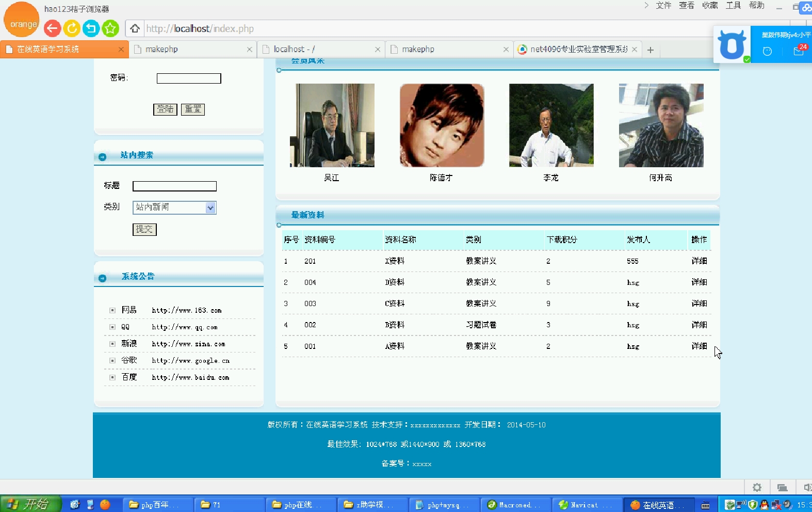812x512 pixels.
Task: Click the 登陆 login button
Action: coord(165,109)
